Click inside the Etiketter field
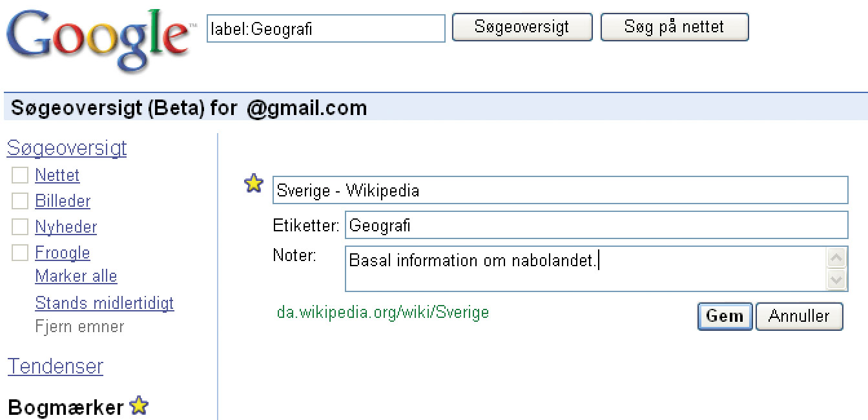The height and width of the screenshot is (420, 868). click(581, 225)
